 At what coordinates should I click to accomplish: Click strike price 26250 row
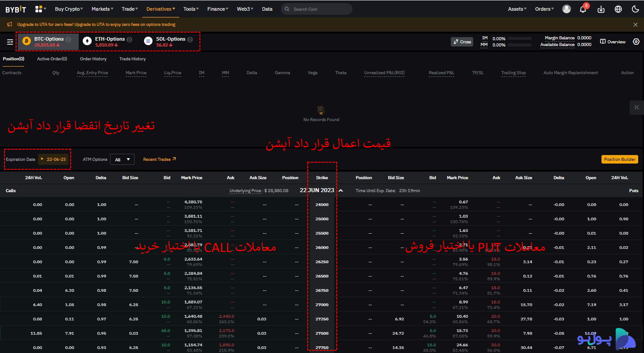[x=322, y=262]
